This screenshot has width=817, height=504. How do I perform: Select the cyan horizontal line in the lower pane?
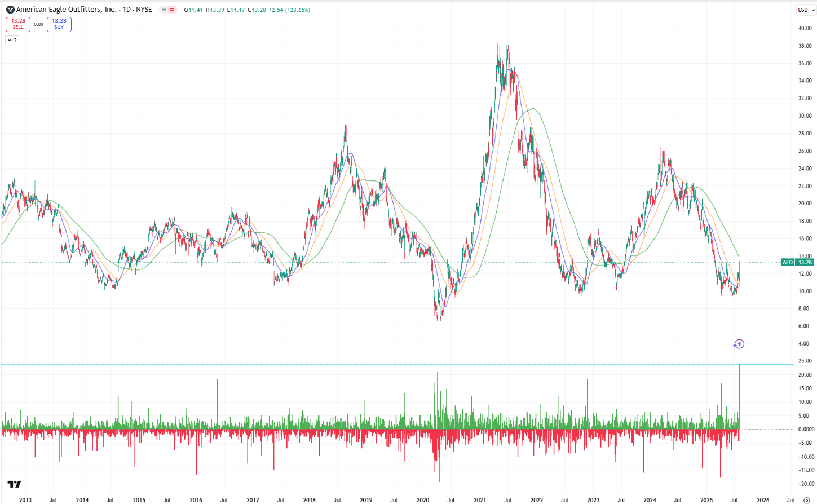tap(398, 365)
